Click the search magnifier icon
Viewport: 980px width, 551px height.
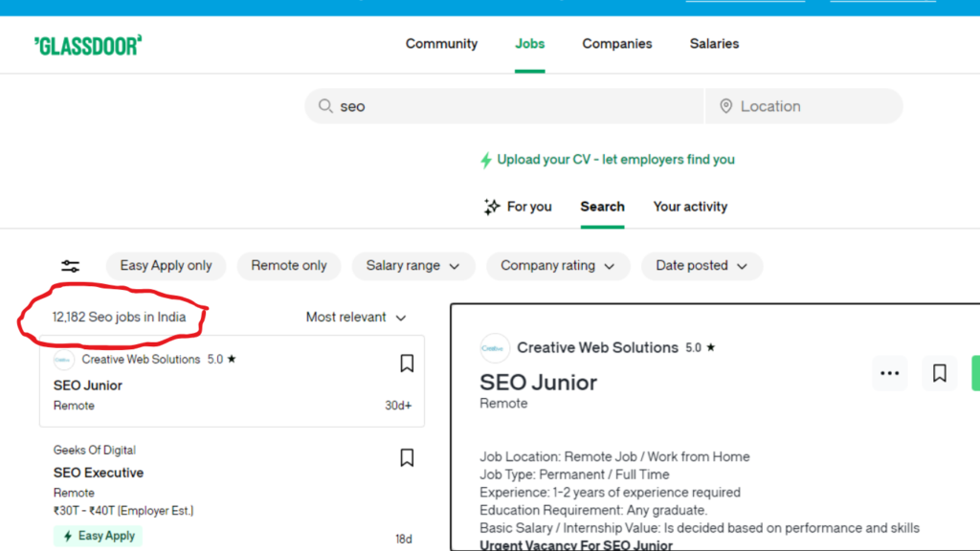pos(325,105)
